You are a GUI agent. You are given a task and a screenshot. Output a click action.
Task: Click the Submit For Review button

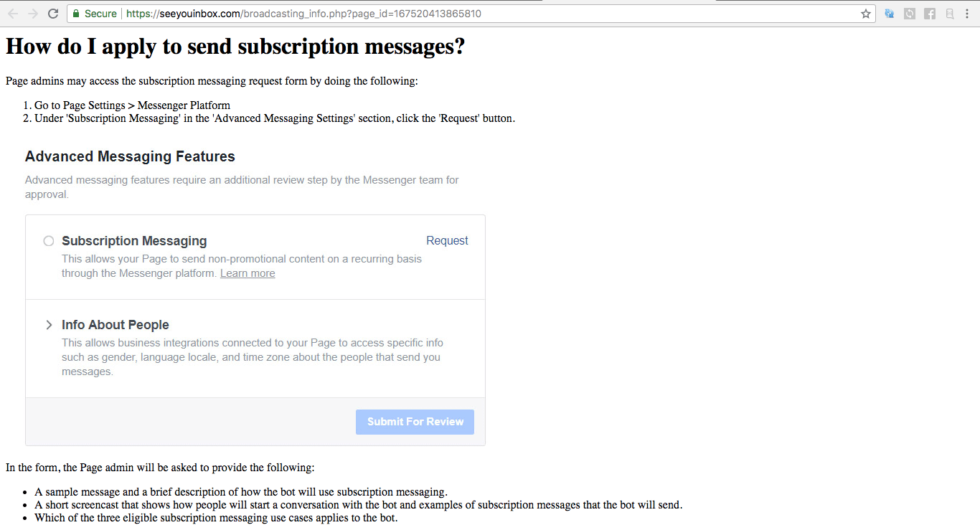point(415,422)
